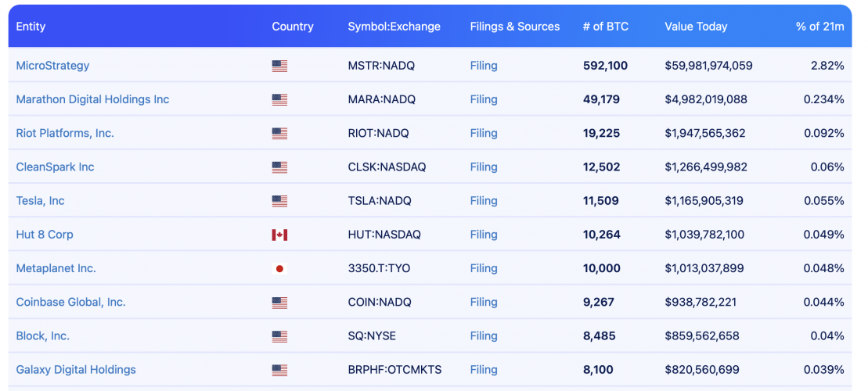The image size is (868, 391).
Task: Click the US flag in Tesla row
Action: click(x=279, y=202)
